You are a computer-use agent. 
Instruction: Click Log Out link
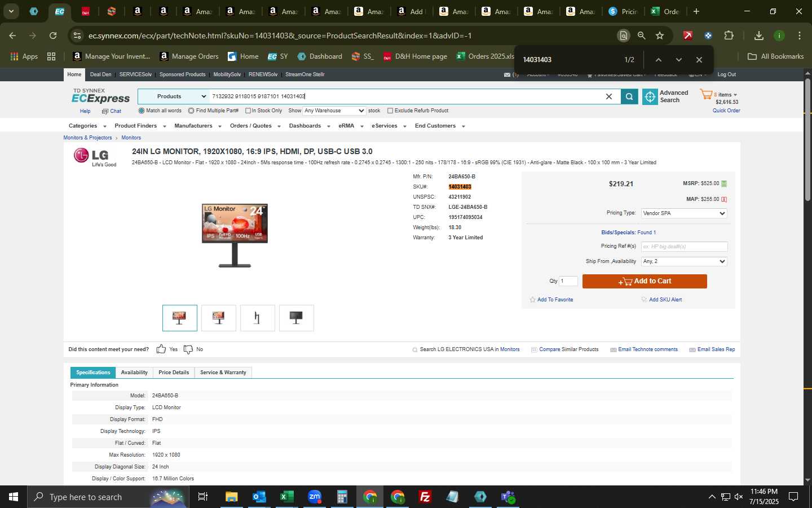pos(726,75)
